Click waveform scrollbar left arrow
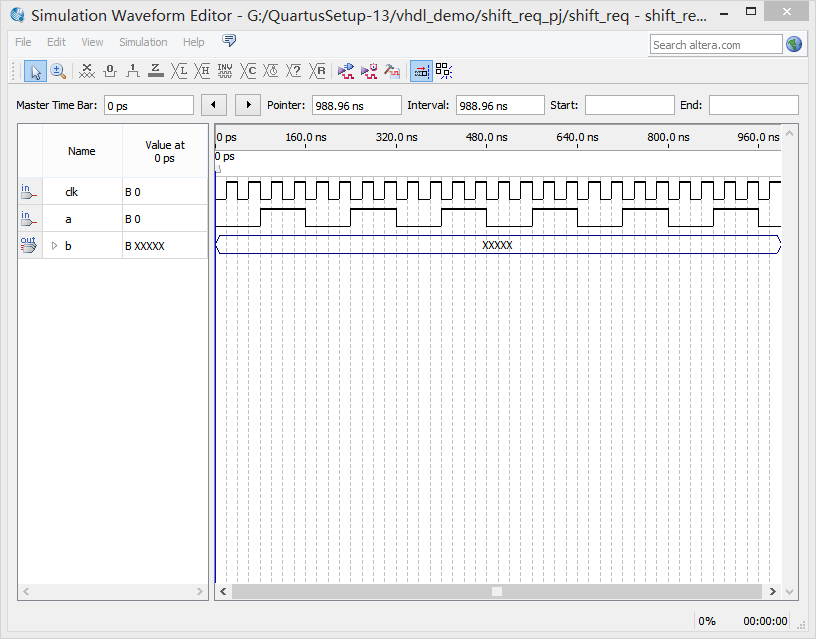The image size is (816, 639). click(223, 592)
